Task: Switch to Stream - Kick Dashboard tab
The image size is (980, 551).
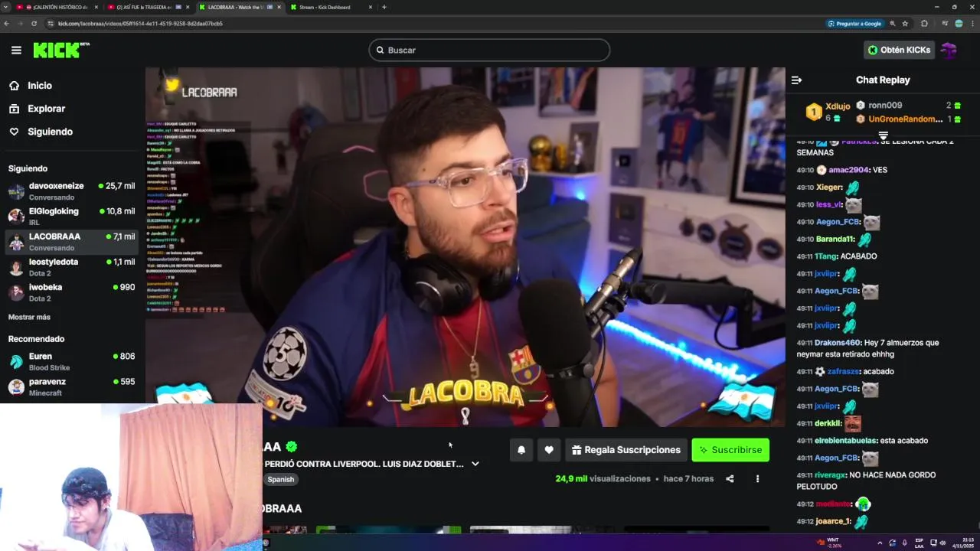Action: pos(331,7)
